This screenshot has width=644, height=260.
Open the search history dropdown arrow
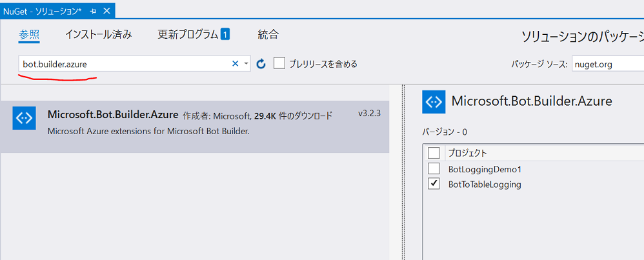[246, 64]
